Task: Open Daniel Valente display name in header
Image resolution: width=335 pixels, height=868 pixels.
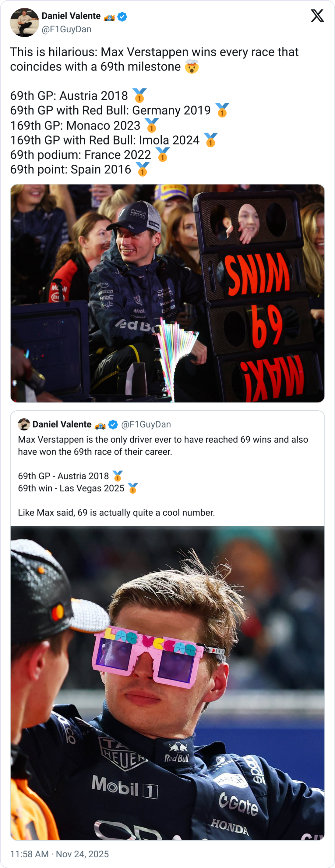Action: coord(71,16)
